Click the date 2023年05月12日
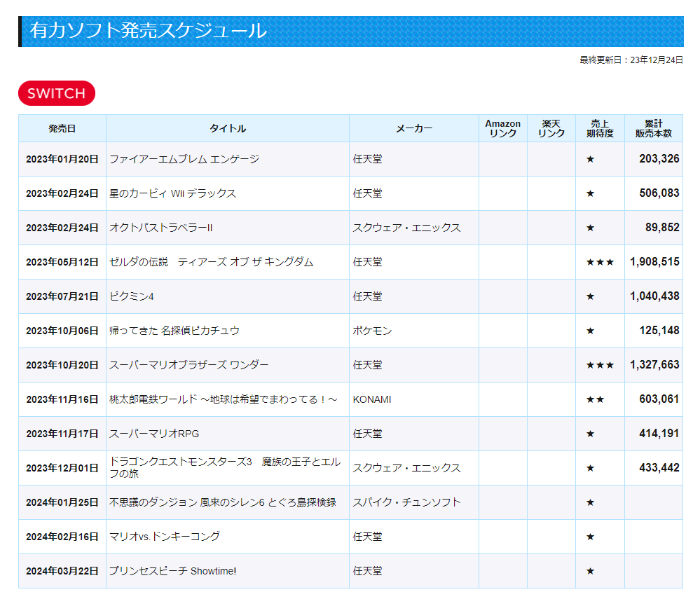700x599 pixels. pos(62,262)
